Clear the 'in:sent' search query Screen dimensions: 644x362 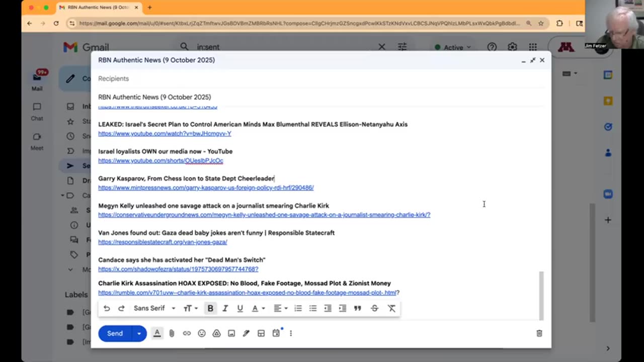point(382,47)
